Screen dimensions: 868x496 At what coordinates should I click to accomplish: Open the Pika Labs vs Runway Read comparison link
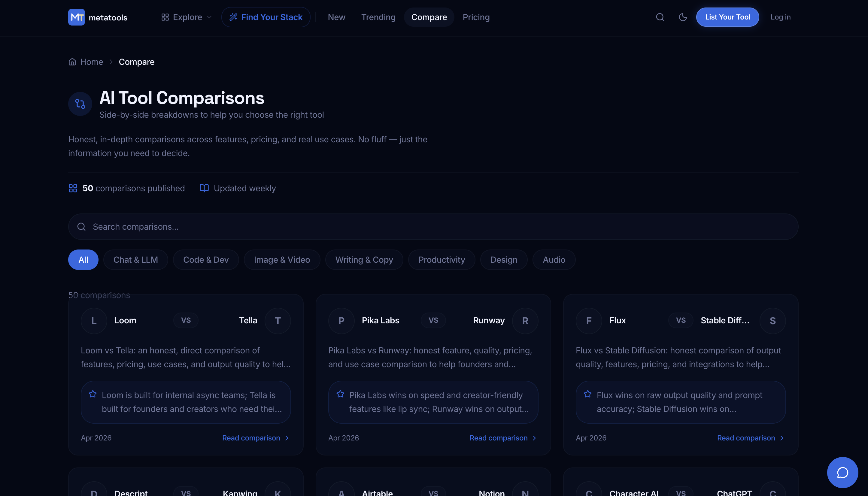click(499, 438)
